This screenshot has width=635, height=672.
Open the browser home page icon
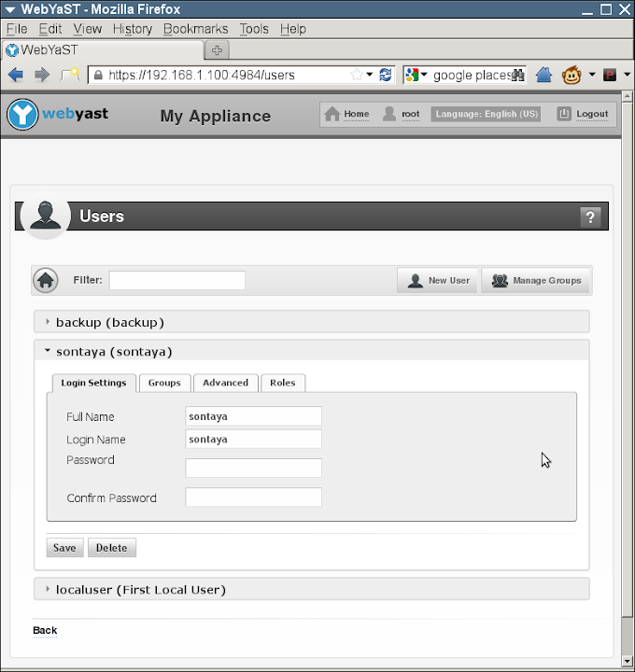543,75
